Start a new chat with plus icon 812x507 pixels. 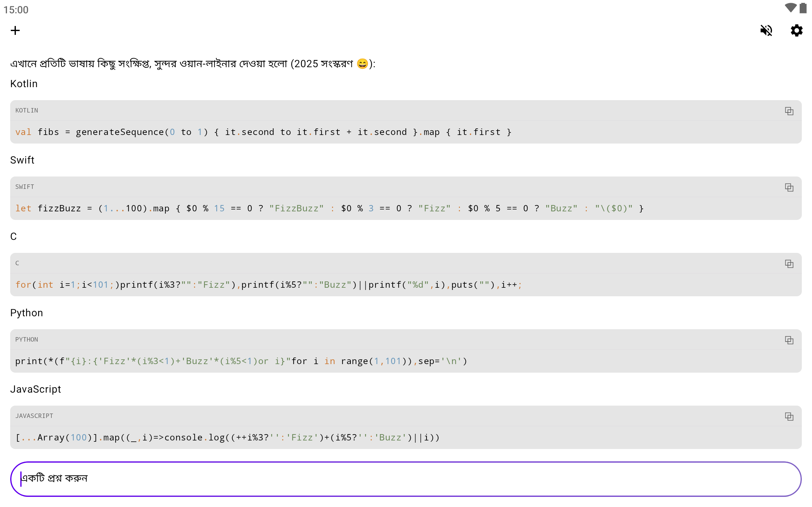click(15, 30)
